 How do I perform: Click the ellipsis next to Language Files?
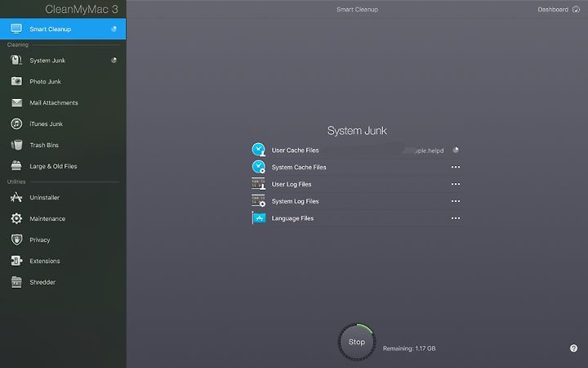[455, 218]
